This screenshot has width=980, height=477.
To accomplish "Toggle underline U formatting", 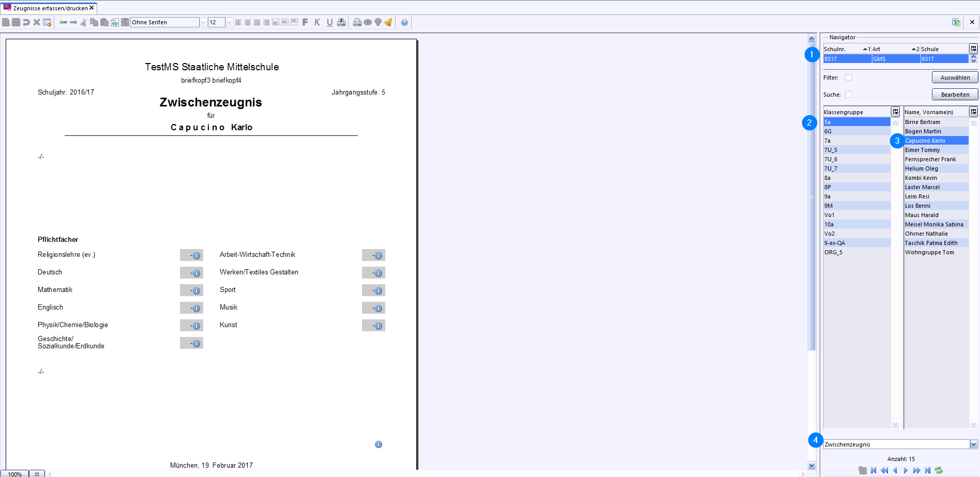I will pos(329,22).
